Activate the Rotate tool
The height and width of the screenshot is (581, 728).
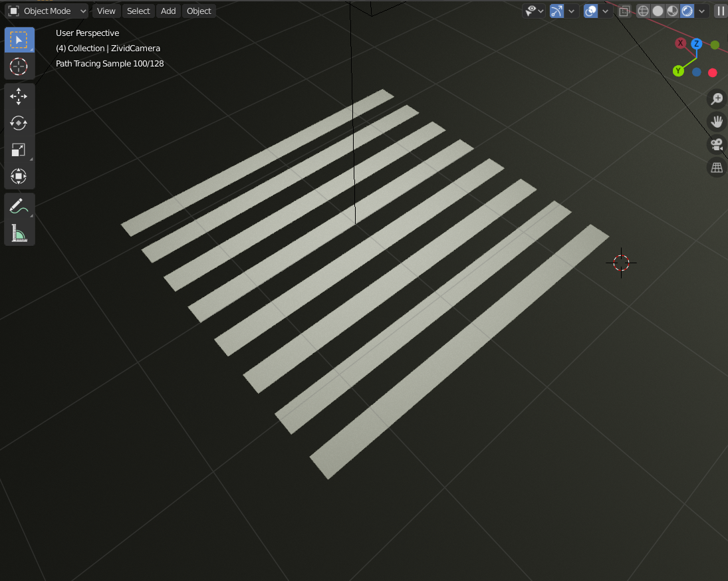[x=19, y=122]
